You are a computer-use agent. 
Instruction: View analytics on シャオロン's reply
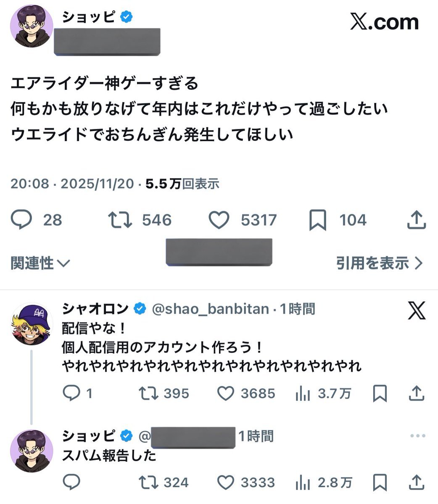[x=303, y=394]
